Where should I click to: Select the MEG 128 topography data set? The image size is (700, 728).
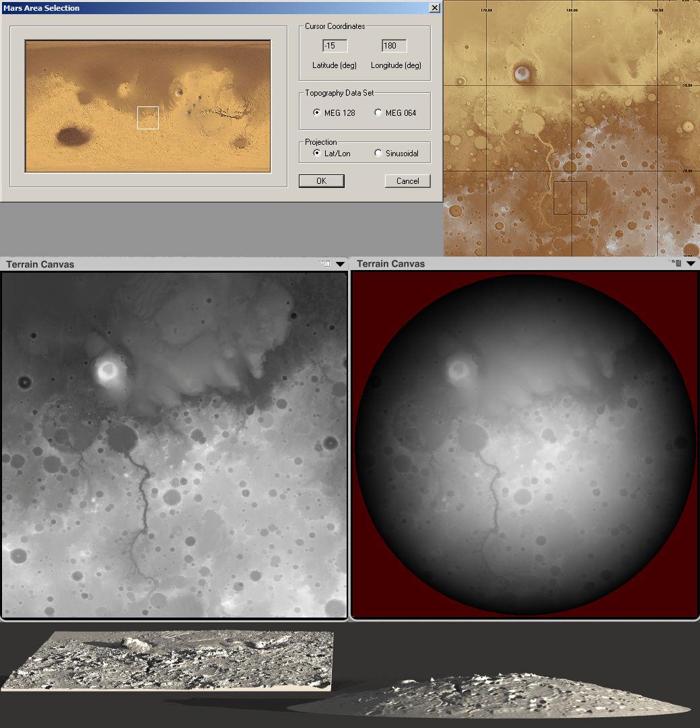pyautogui.click(x=334, y=113)
